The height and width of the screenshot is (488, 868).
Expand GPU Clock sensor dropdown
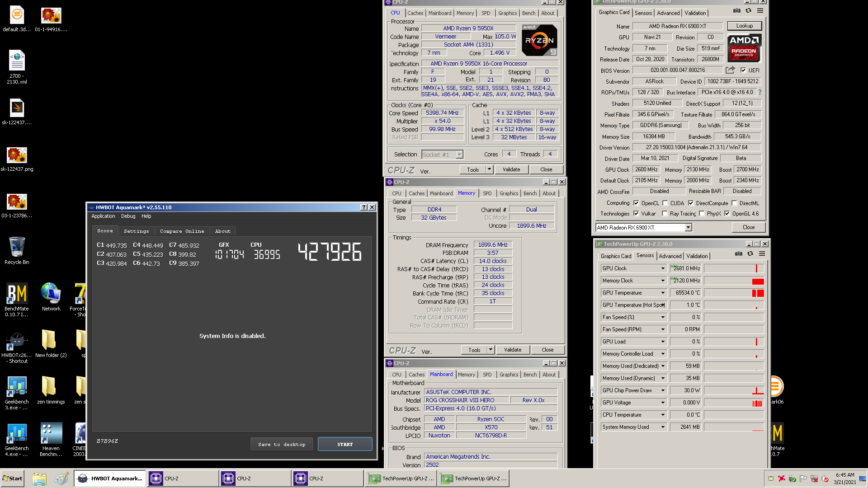tap(663, 268)
